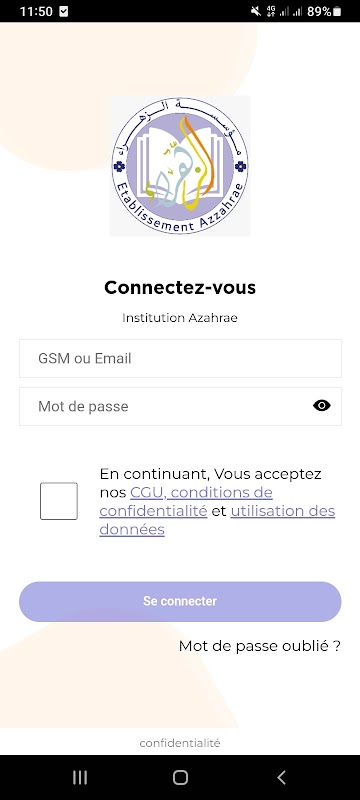Focus the Mot de passe field
Image resolution: width=360 pixels, height=800 pixels.
click(x=180, y=406)
